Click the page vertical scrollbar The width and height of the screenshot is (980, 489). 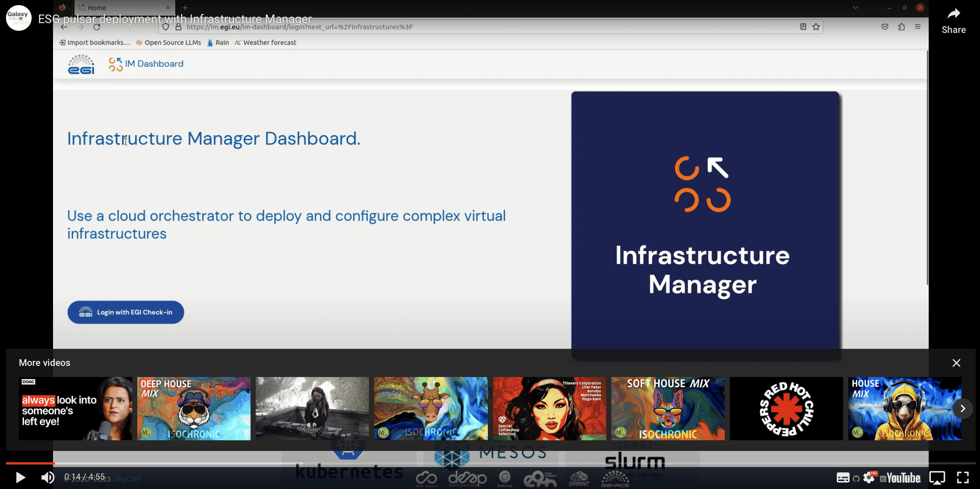click(x=927, y=168)
